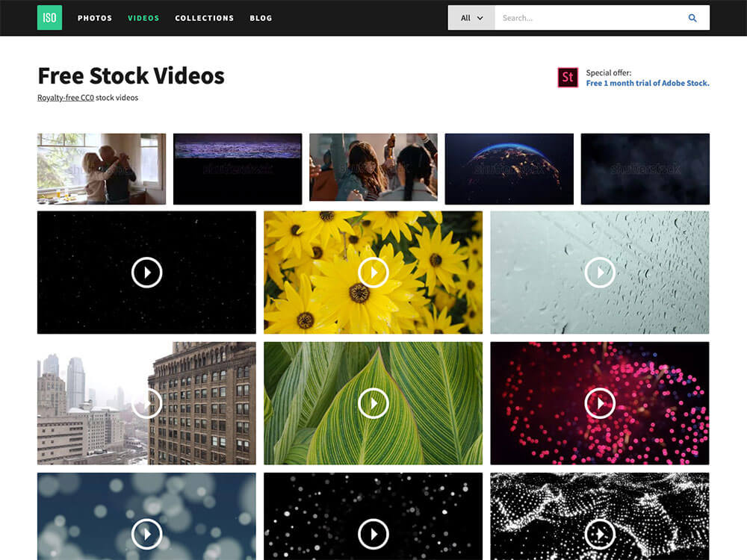The height and width of the screenshot is (560, 747).
Task: Select the Videos menu item
Action: (143, 18)
